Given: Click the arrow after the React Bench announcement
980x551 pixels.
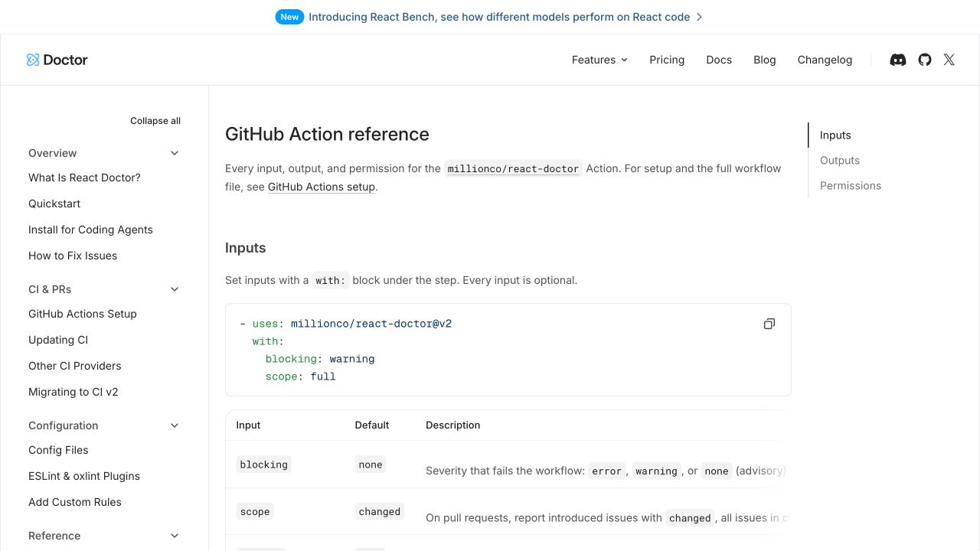Looking at the screenshot, I should [x=699, y=17].
